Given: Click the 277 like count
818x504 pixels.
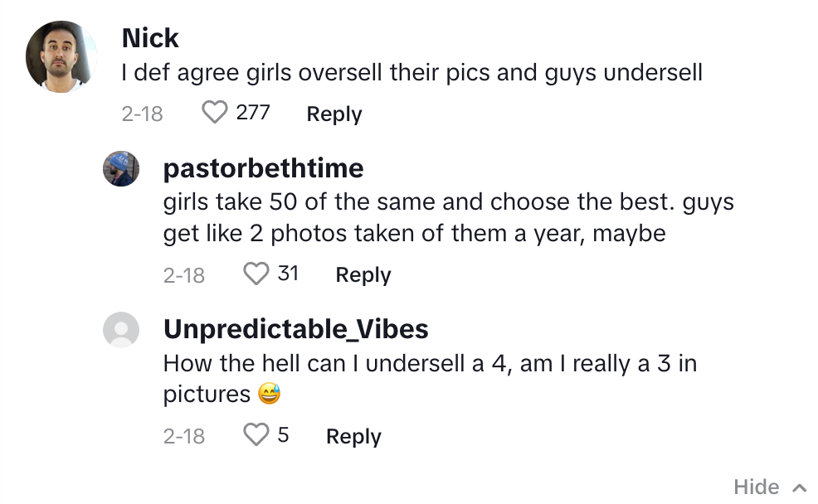Looking at the screenshot, I should click(x=253, y=113).
